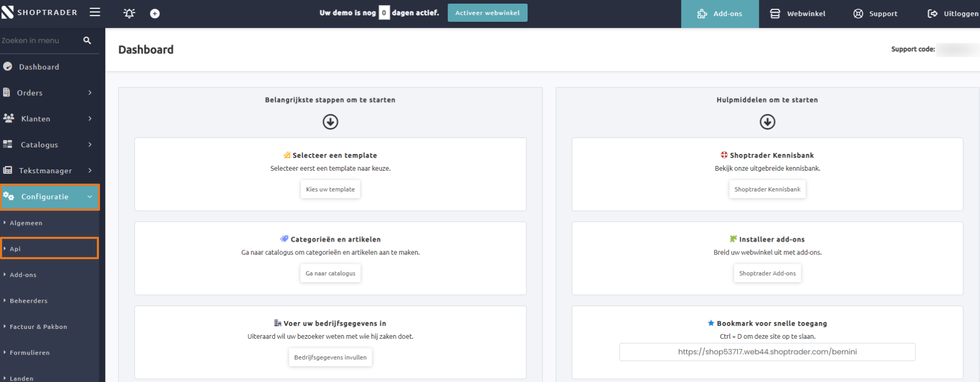
Task: Click the Support lifebuoy icon
Action: tap(858, 14)
